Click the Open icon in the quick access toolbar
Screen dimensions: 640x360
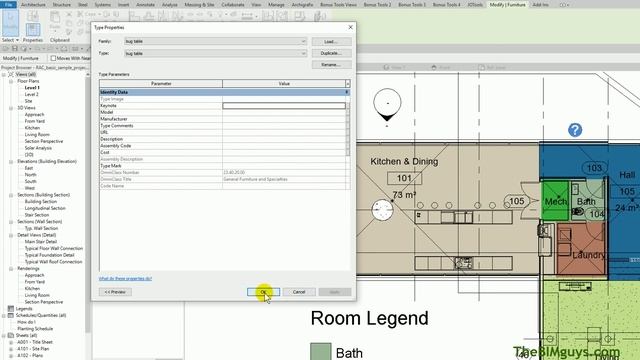[6, 49]
